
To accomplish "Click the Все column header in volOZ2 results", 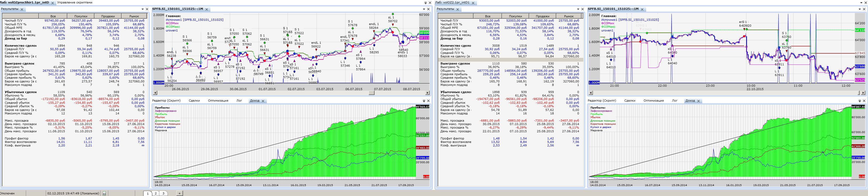I will 488,16.
